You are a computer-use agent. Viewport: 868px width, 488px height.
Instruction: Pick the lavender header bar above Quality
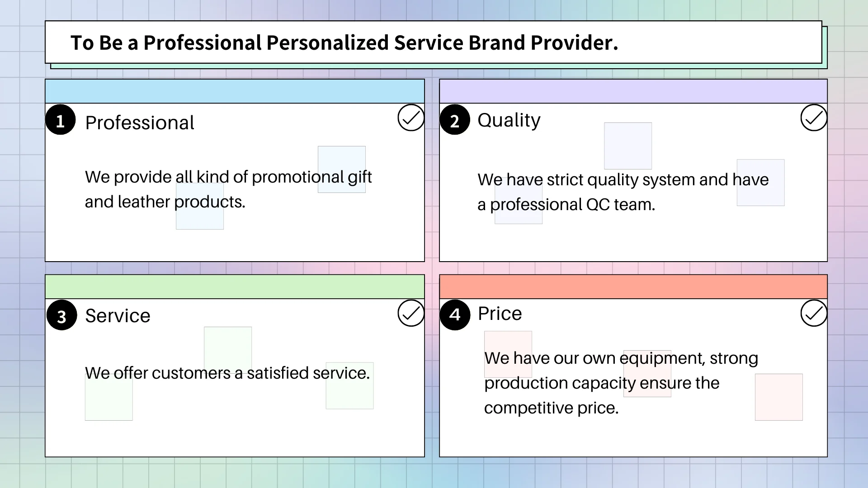633,91
